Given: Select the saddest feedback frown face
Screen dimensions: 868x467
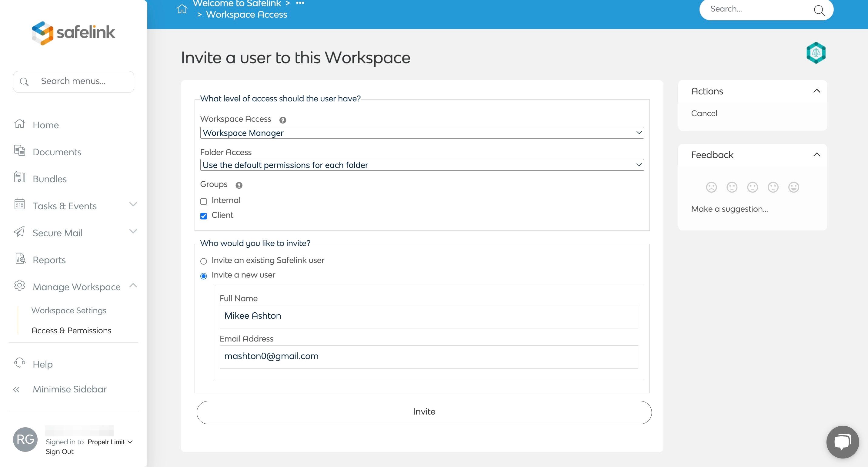Looking at the screenshot, I should [x=711, y=187].
